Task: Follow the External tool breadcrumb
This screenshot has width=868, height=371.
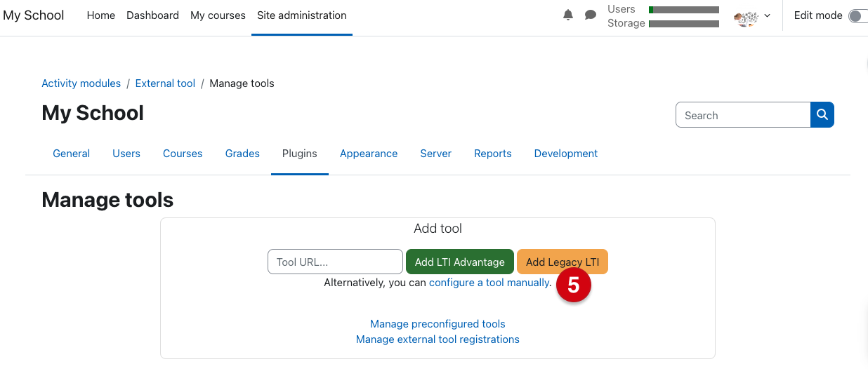Action: click(x=165, y=83)
